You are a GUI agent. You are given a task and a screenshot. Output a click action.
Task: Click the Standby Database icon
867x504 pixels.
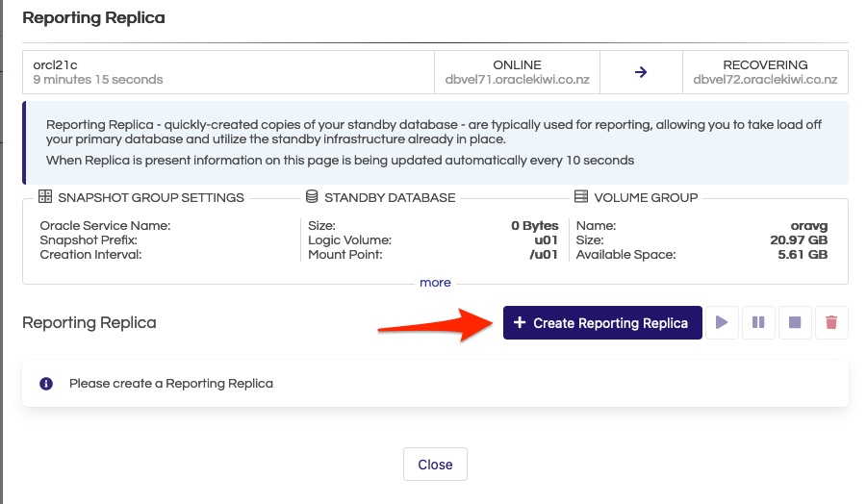tap(312, 197)
